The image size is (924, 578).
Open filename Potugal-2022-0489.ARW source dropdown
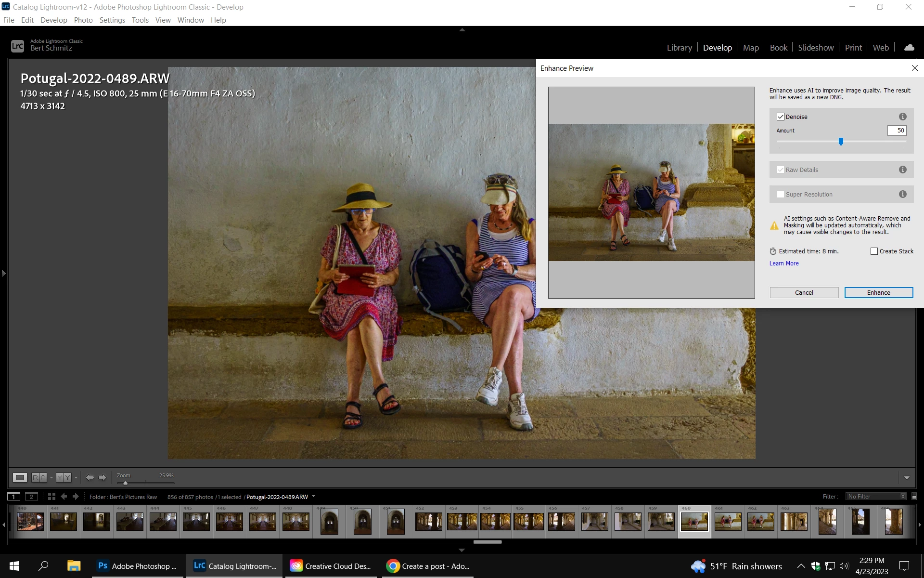click(314, 497)
